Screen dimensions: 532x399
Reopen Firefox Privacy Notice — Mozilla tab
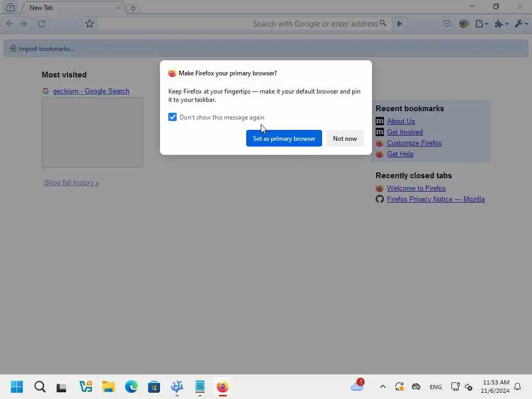pyautogui.click(x=436, y=199)
